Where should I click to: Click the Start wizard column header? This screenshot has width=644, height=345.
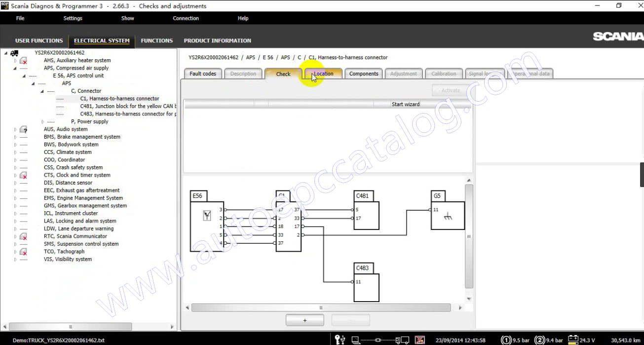[x=406, y=104]
